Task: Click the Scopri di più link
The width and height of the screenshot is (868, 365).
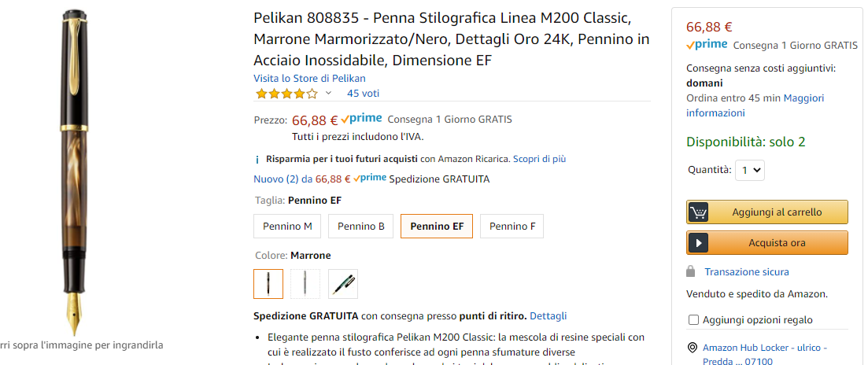Action: (539, 159)
